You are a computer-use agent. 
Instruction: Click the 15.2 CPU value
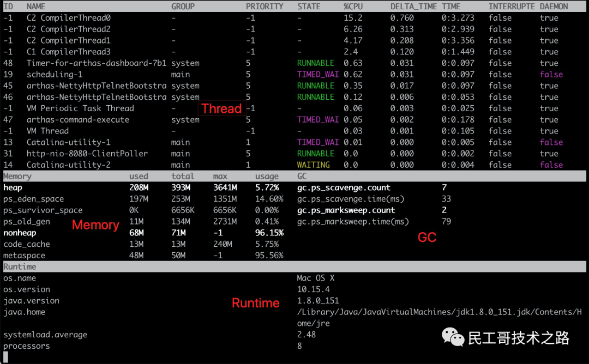coord(353,17)
